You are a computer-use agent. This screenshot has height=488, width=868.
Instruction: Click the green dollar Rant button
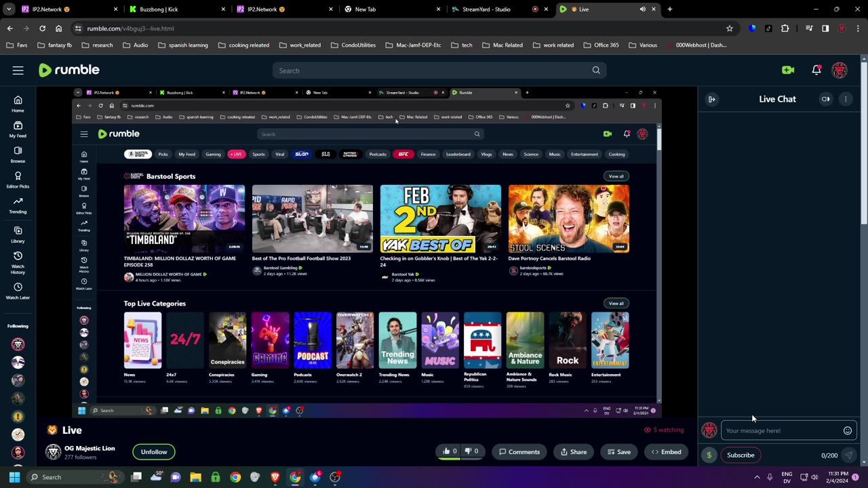[x=709, y=455]
